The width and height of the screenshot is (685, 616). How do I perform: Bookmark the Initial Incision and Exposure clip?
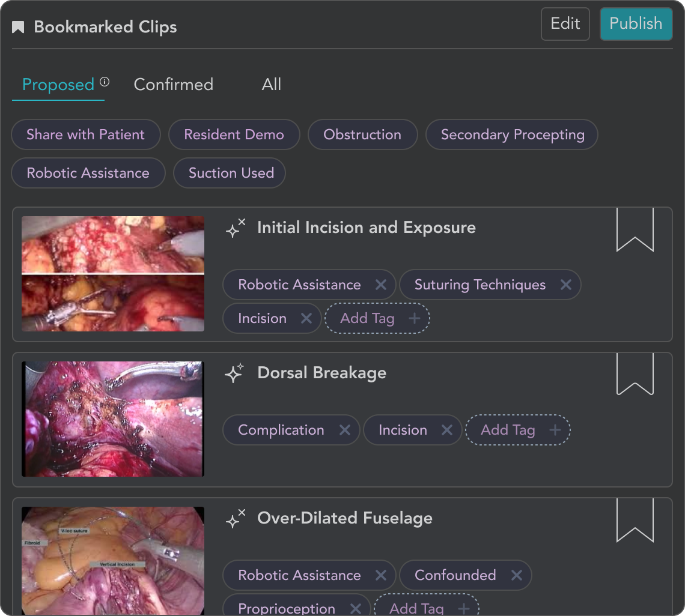click(x=635, y=229)
